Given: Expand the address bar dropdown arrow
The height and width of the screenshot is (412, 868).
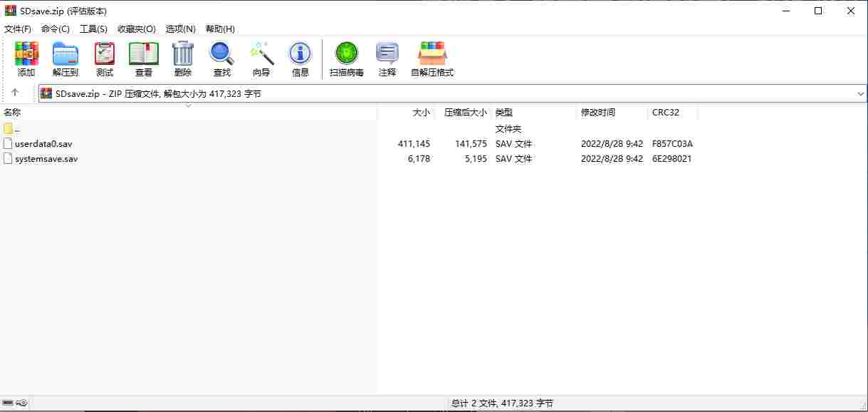Looking at the screenshot, I should click(x=861, y=93).
